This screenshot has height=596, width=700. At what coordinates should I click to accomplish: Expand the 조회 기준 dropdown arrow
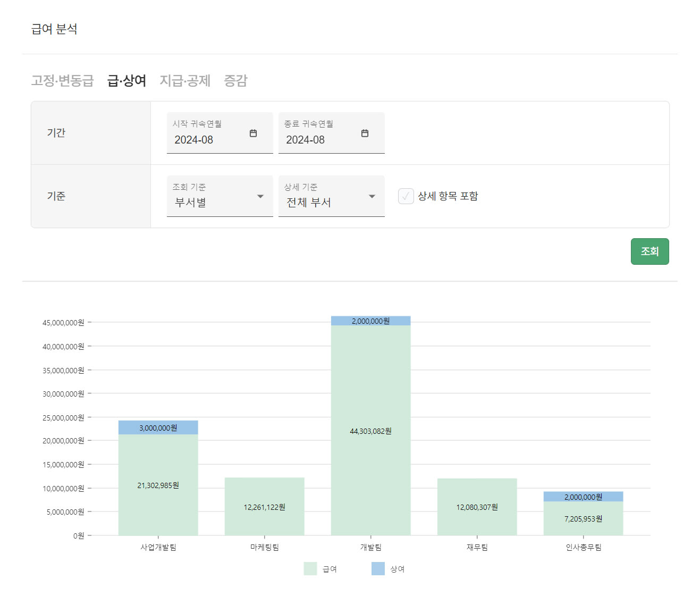tap(260, 196)
